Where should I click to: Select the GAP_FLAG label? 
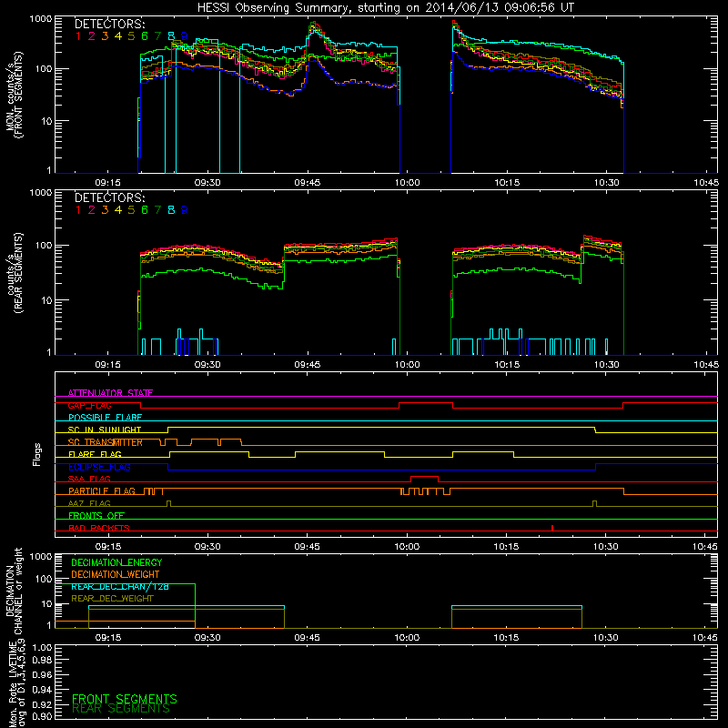tap(89, 405)
